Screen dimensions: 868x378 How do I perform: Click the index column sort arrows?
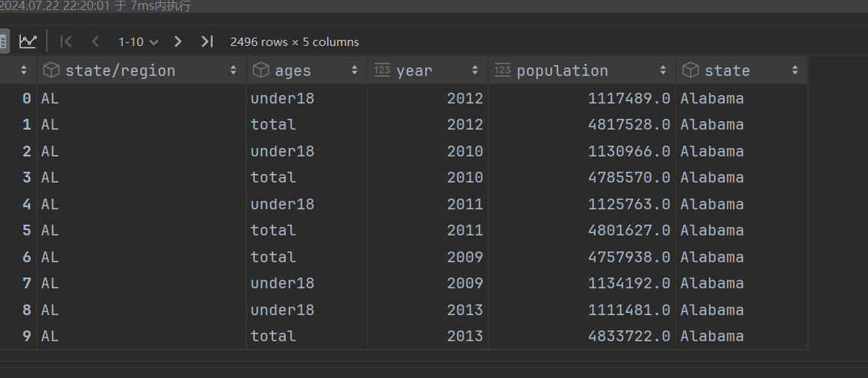point(23,71)
